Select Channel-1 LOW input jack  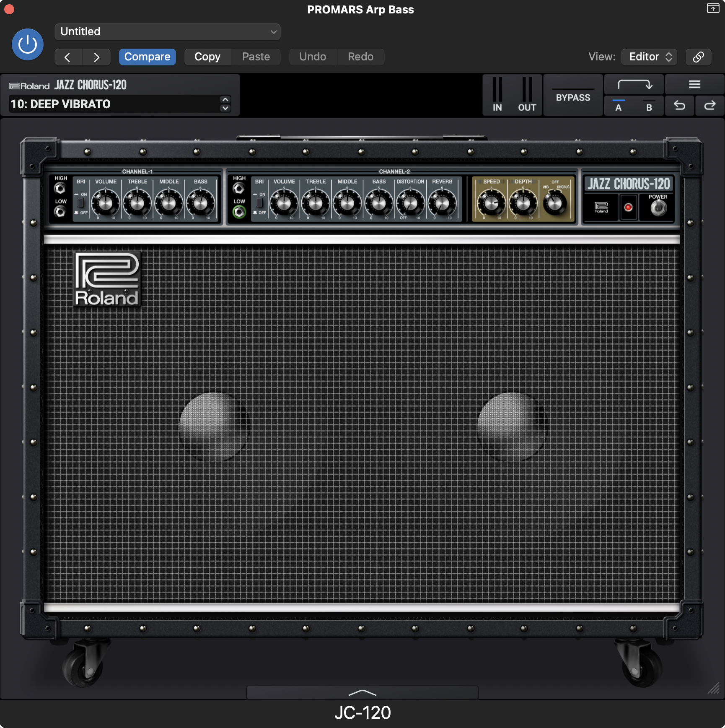point(60,212)
